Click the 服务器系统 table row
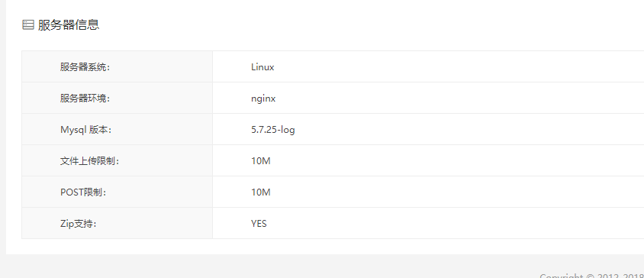 click(333, 66)
